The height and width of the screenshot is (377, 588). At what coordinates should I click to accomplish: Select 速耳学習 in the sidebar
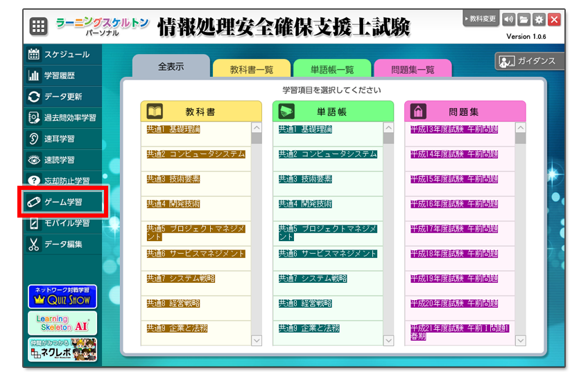click(63, 139)
